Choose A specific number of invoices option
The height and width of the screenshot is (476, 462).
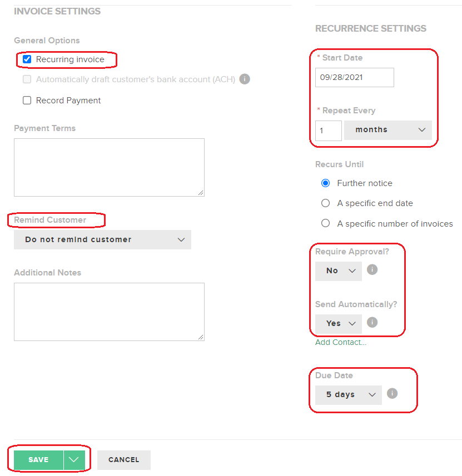click(326, 223)
